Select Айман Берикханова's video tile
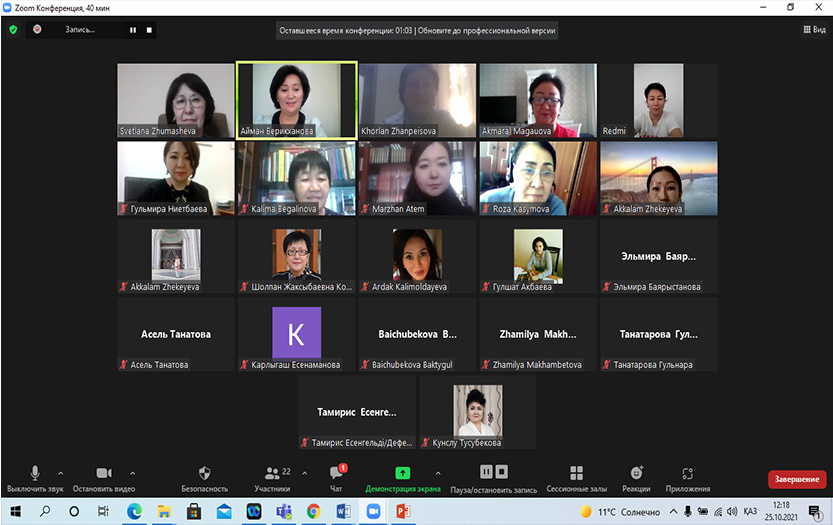 [297, 99]
